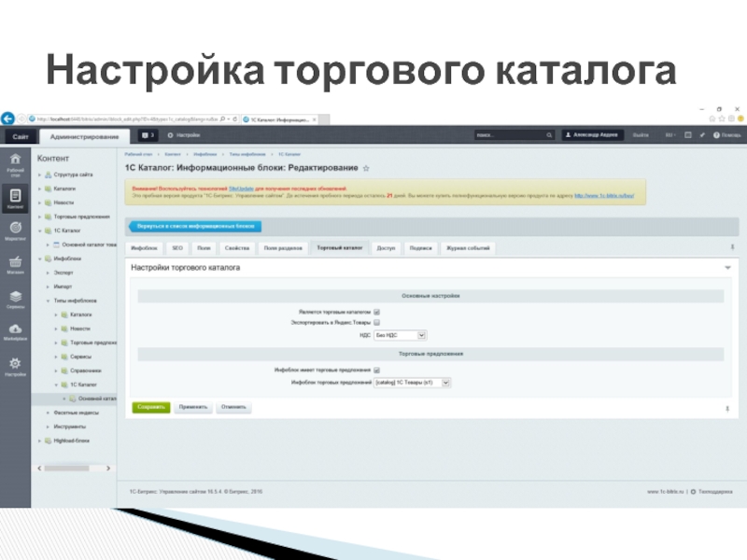The image size is (747, 560).
Task: Open the Настройки gear sidebar icon
Action: pyautogui.click(x=15, y=367)
